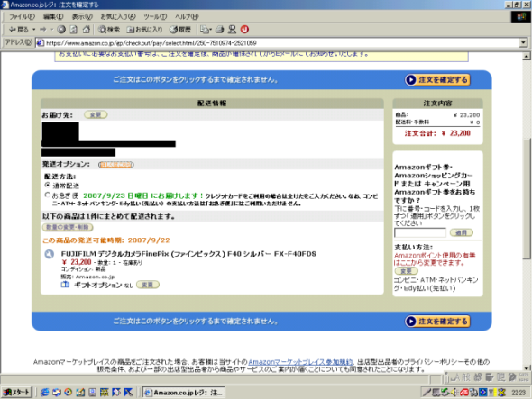Click the blue play icon beside FUJIFILM product
Viewport: 532px width, 399px height.
click(50, 254)
